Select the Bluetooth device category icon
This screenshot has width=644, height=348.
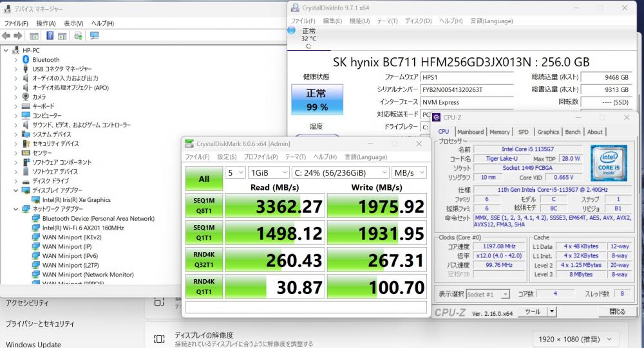pyautogui.click(x=26, y=60)
